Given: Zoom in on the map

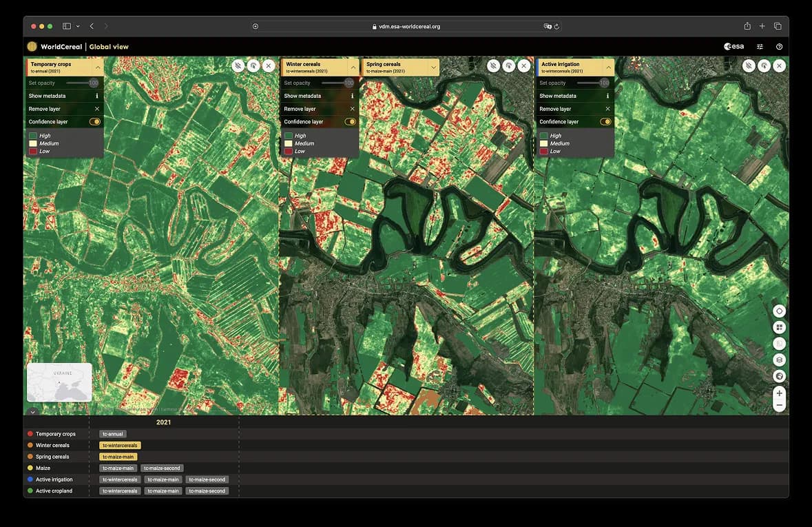Looking at the screenshot, I should (779, 393).
